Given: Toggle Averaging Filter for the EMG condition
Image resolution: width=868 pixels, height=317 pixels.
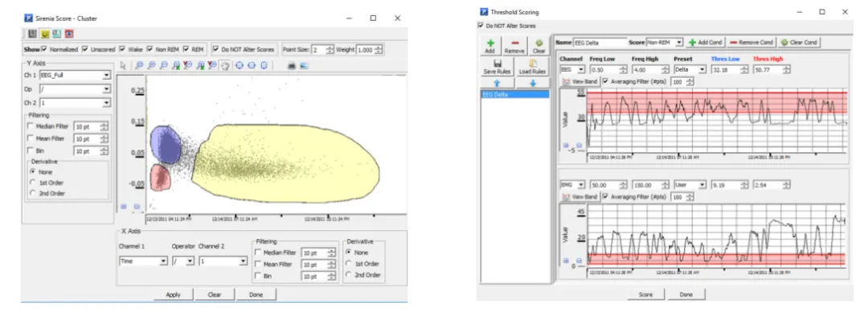Looking at the screenshot, I should (x=606, y=197).
